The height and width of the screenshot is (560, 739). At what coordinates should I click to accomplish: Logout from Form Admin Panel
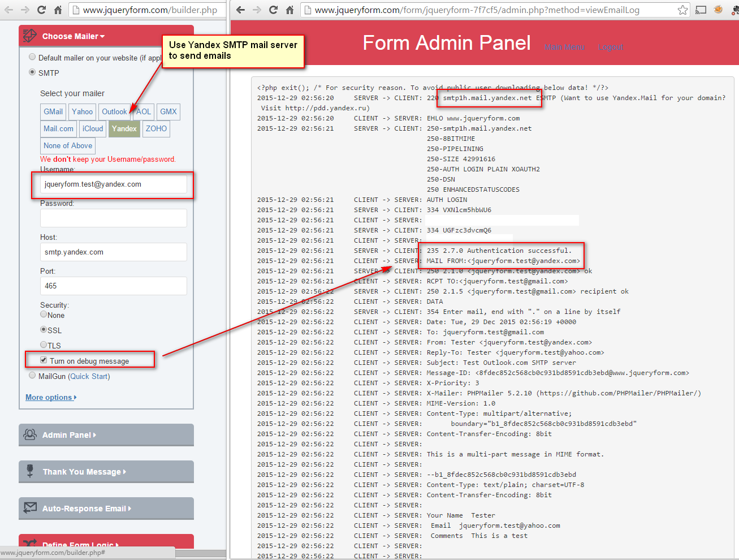[611, 47]
